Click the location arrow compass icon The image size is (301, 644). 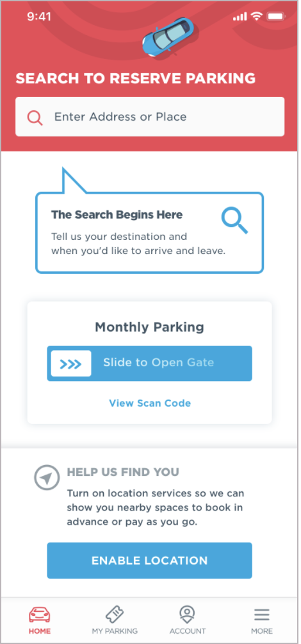[47, 478]
